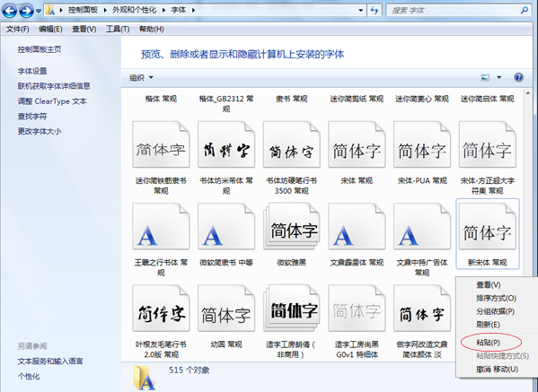Select 刷新(E) in context menu

pyautogui.click(x=489, y=325)
